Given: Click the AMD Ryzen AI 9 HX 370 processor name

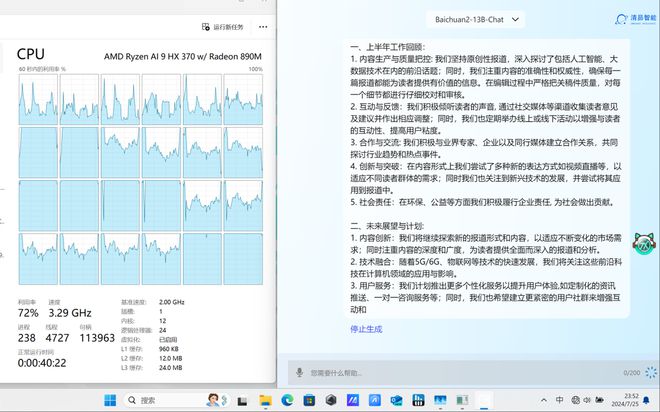Looking at the screenshot, I should click(x=183, y=56).
